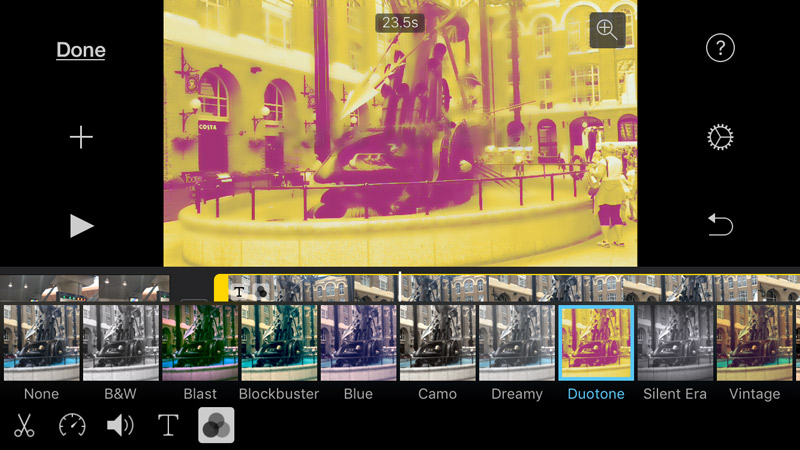Select the filters three-circles tool
800x450 pixels.
[216, 425]
